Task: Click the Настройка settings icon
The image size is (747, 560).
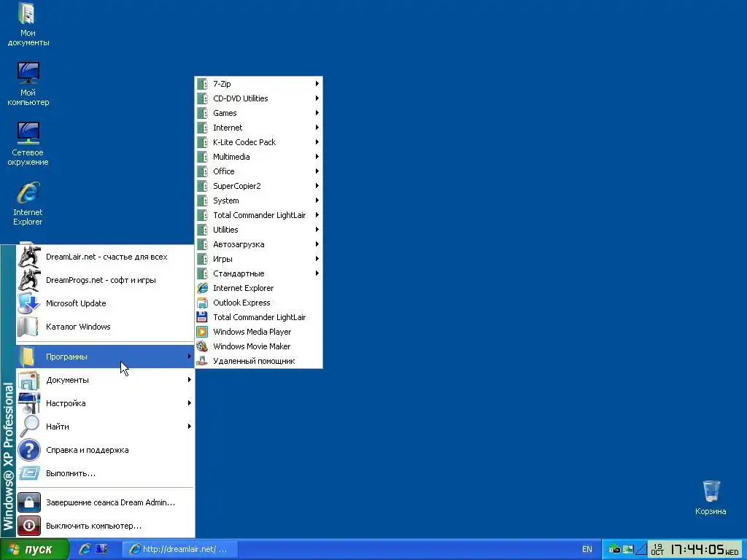Action: [x=28, y=402]
